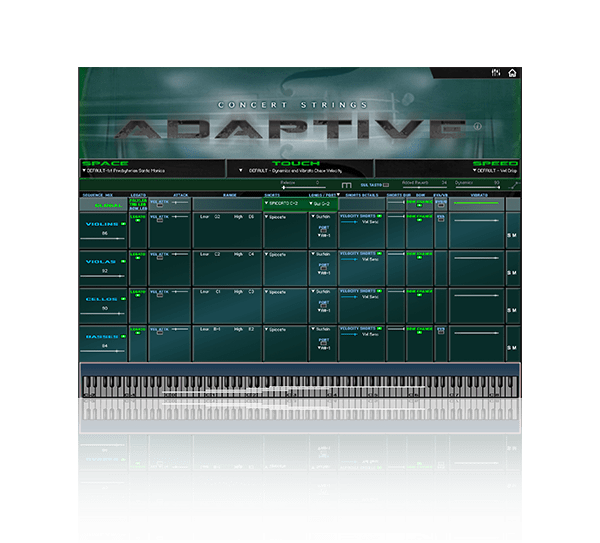Open the mixer settings icon beside home
The width and height of the screenshot is (600, 543).
coord(496,73)
